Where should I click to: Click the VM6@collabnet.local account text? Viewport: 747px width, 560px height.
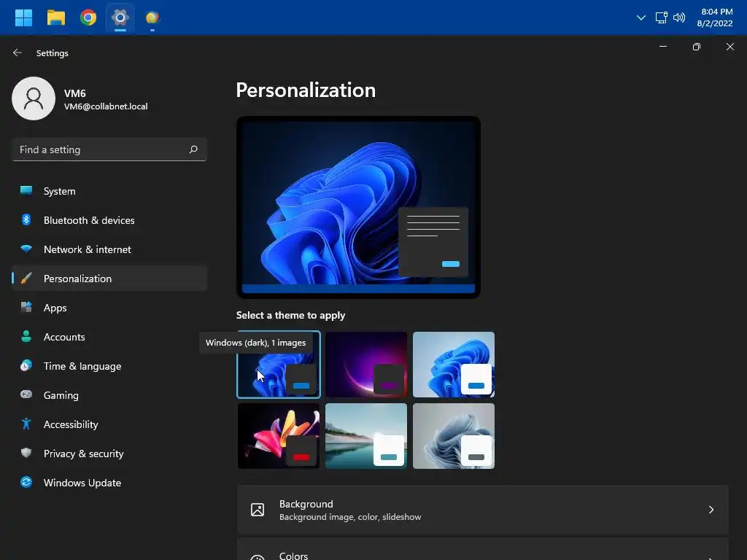coord(106,106)
